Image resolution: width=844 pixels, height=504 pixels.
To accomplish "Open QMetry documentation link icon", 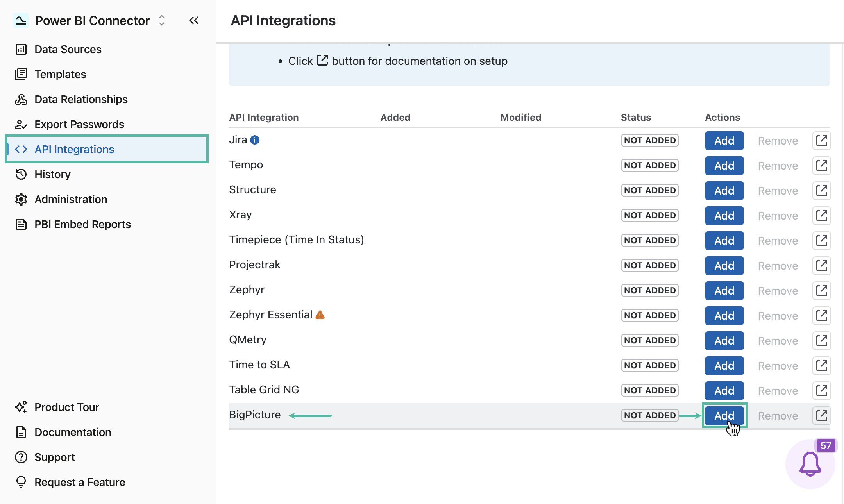I will click(x=821, y=341).
